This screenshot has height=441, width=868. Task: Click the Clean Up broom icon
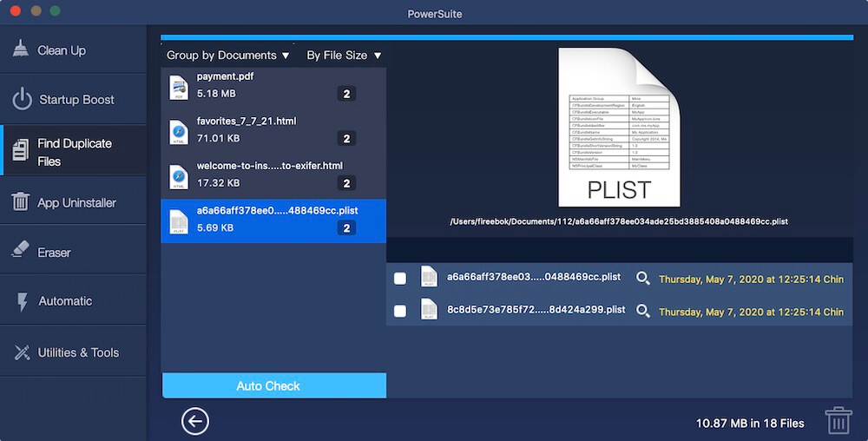pyautogui.click(x=21, y=49)
